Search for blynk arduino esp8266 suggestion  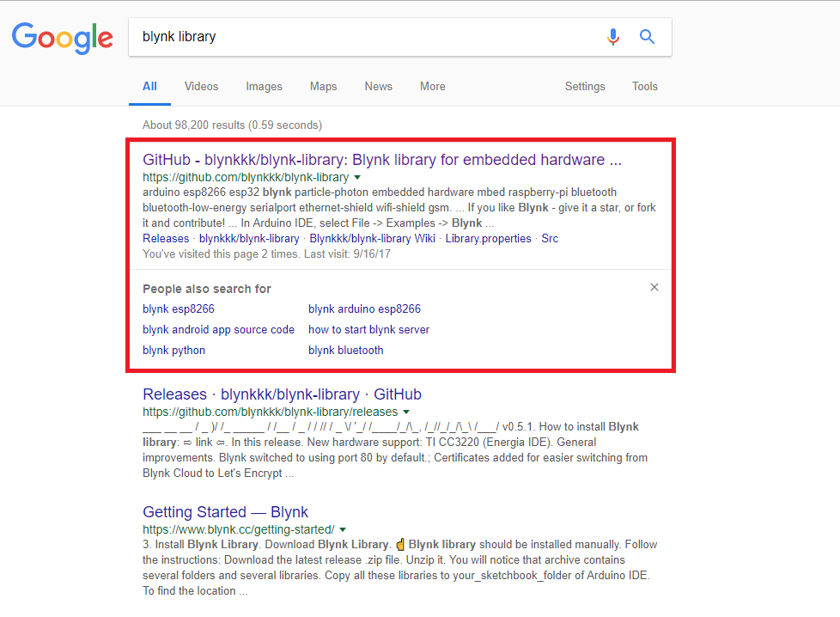click(364, 309)
